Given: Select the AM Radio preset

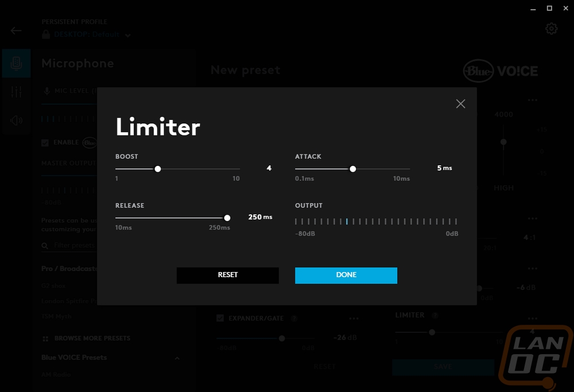Looking at the screenshot, I should tap(56, 374).
